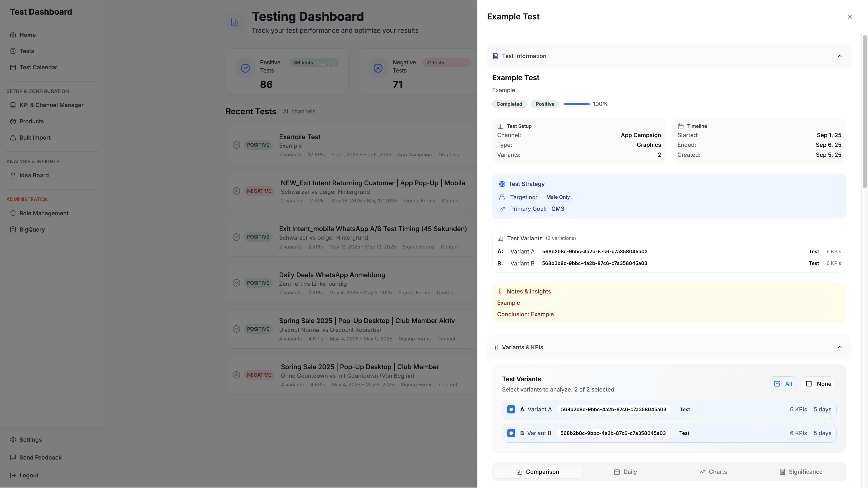The width and height of the screenshot is (868, 488).
Task: Open the Idea Board
Action: (x=34, y=175)
